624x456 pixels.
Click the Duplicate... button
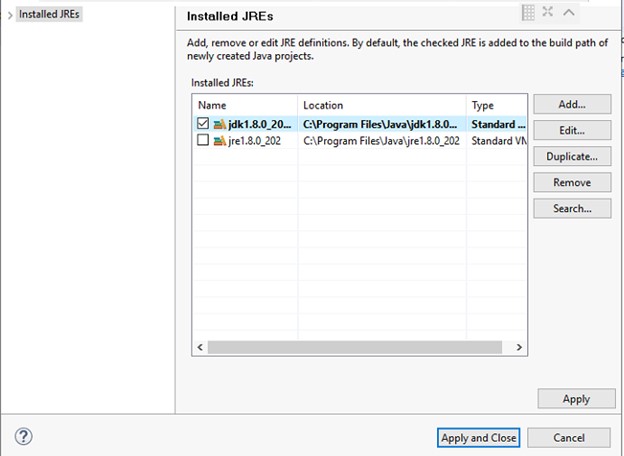tap(571, 156)
